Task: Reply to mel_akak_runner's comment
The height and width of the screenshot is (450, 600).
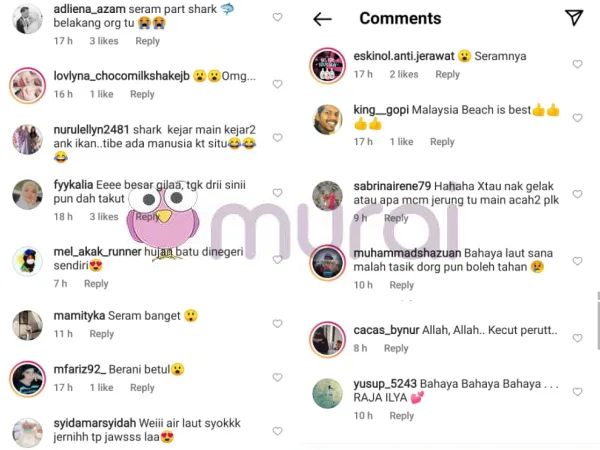Action: click(96, 284)
